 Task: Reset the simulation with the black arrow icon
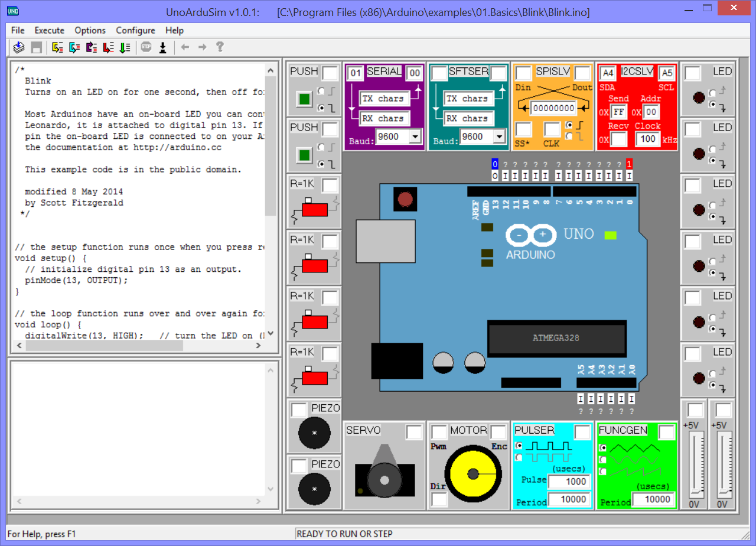(x=164, y=47)
